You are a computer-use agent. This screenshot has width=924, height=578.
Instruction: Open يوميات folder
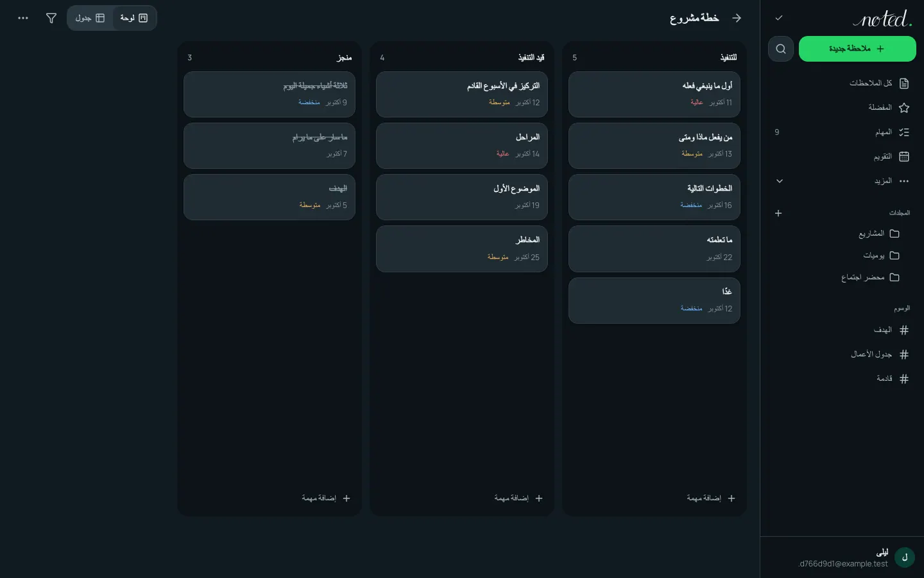(843, 256)
